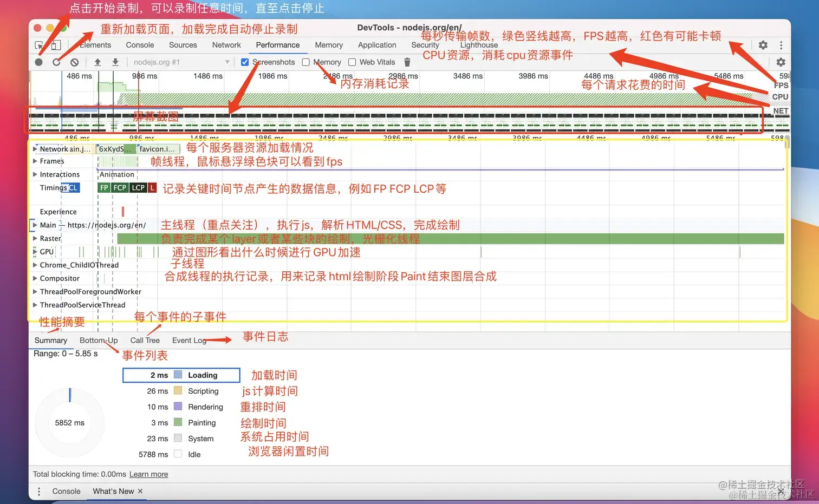
Task: Enable the Web Vitals checkbox
Action: [x=352, y=62]
